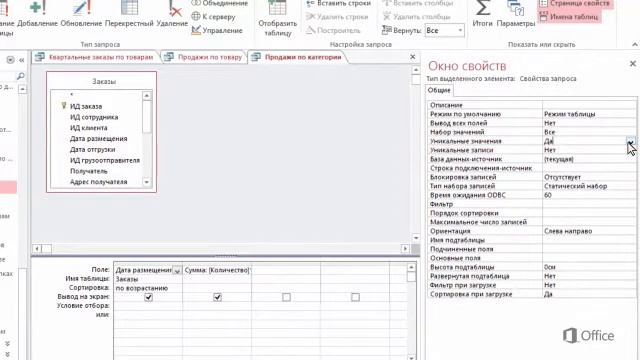Select the asterisk all-fields row in Заказы

coord(72,95)
